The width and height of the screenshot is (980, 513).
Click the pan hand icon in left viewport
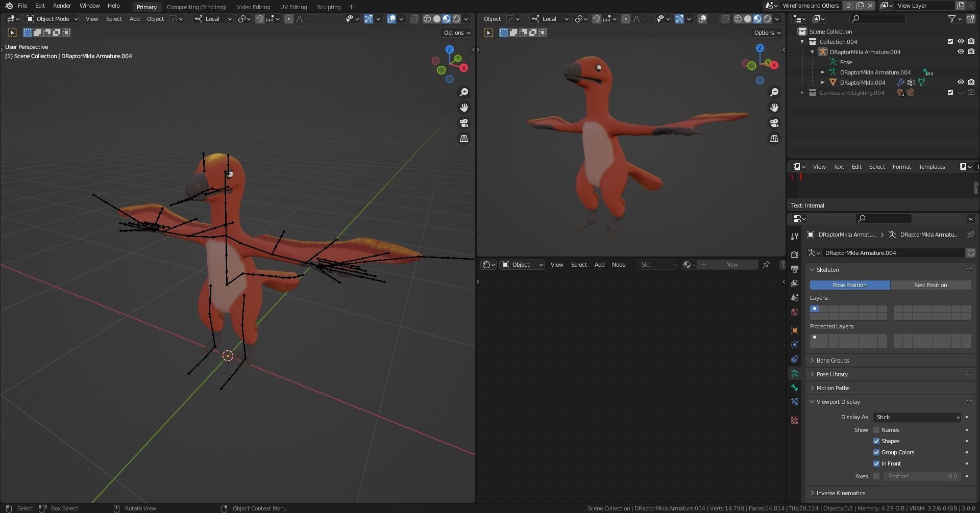[x=464, y=108]
